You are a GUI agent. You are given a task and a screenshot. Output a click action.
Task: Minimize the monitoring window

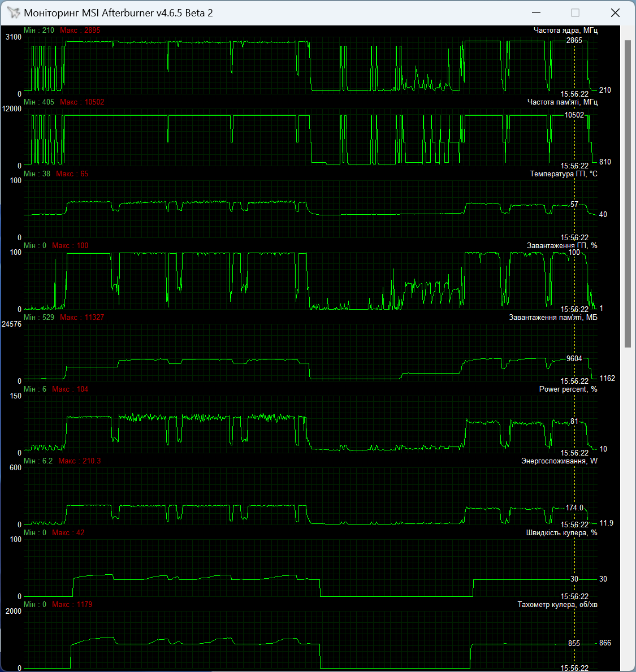click(536, 13)
